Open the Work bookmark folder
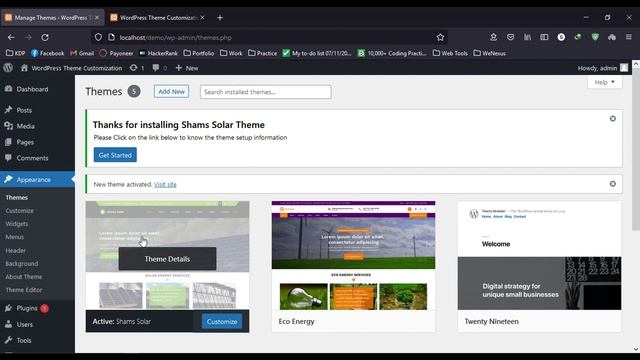Screen dimensions: 640x360 [231, 53]
